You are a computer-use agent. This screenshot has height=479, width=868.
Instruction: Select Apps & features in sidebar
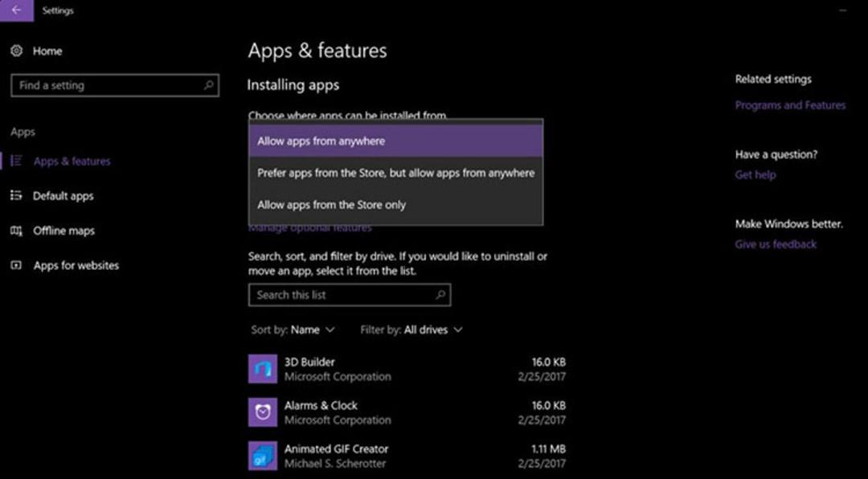(72, 162)
